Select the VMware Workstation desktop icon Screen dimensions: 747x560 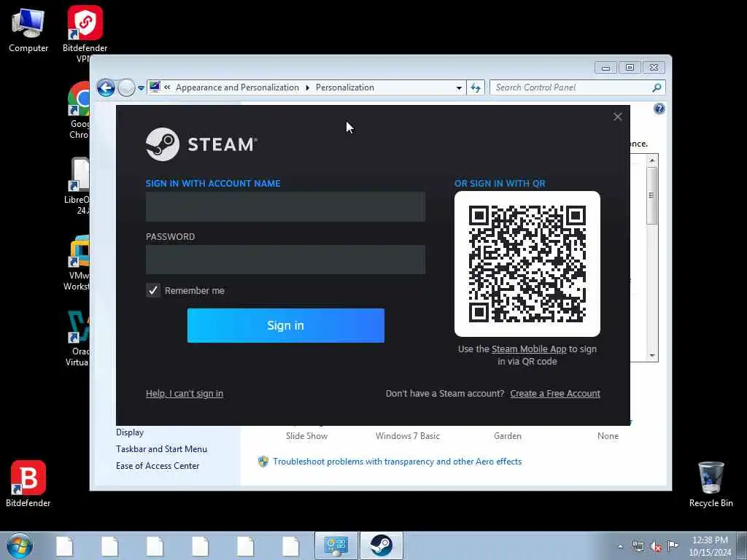(x=77, y=262)
